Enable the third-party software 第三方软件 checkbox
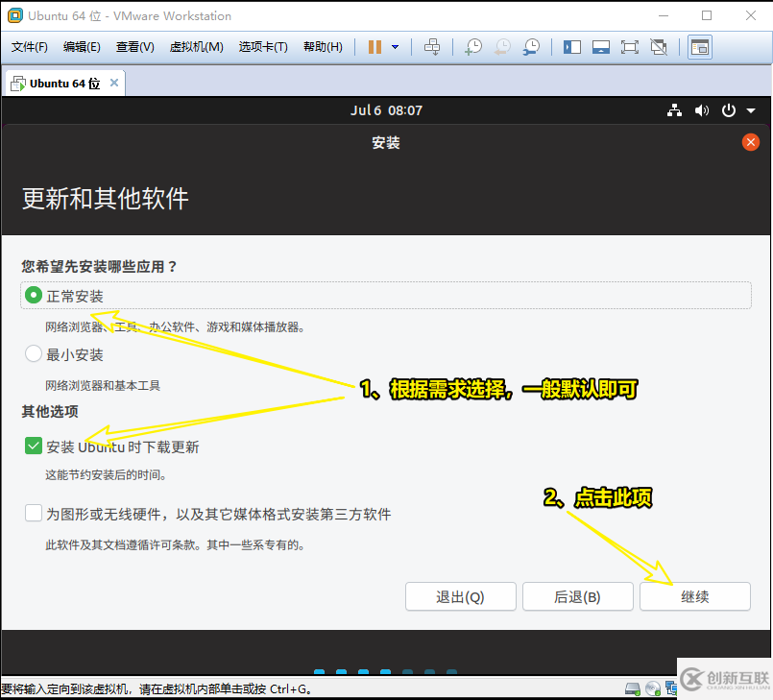The image size is (773, 700). pyautogui.click(x=33, y=513)
